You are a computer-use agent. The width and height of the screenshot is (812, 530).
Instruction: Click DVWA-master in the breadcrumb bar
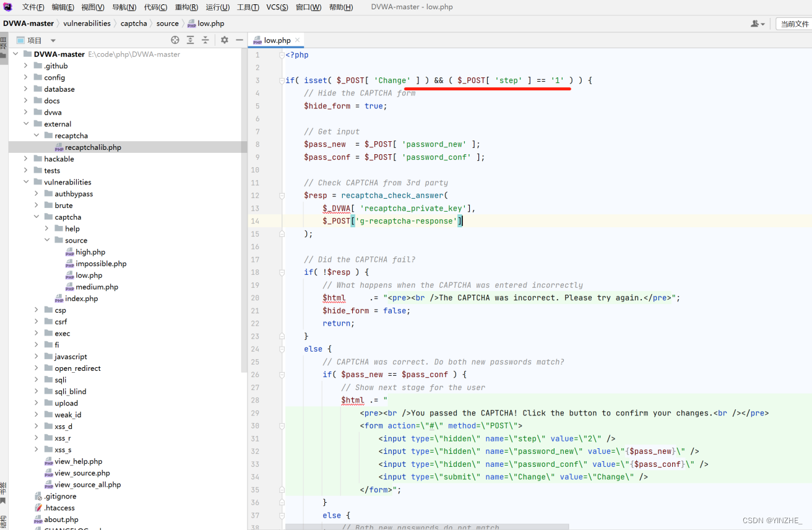pos(28,24)
